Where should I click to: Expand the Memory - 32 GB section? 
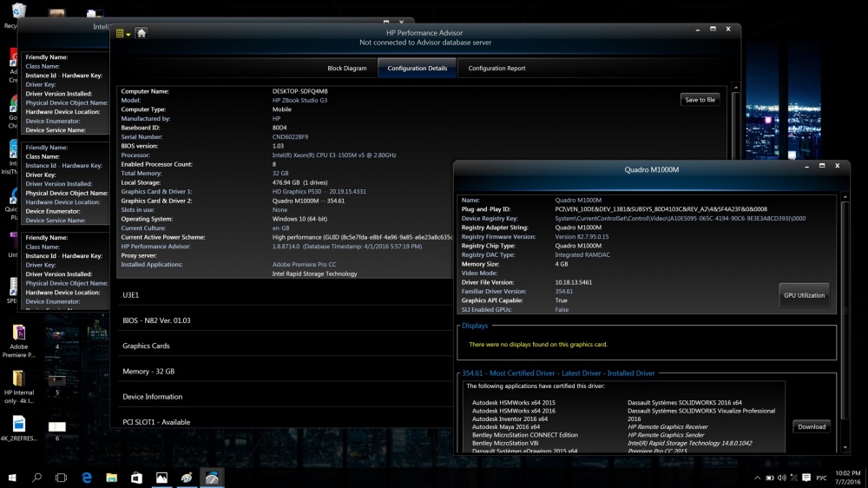pyautogui.click(x=148, y=371)
